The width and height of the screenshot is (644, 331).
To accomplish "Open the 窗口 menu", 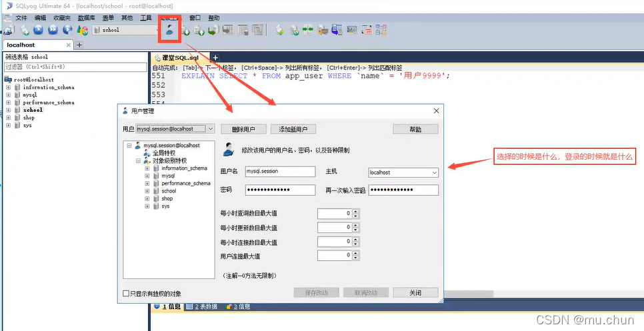I will click(195, 18).
